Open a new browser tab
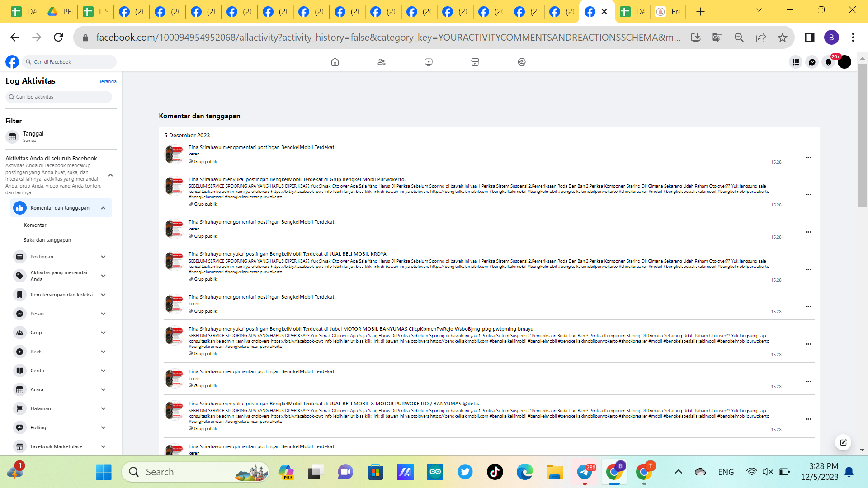The image size is (868, 488). [x=700, y=12]
